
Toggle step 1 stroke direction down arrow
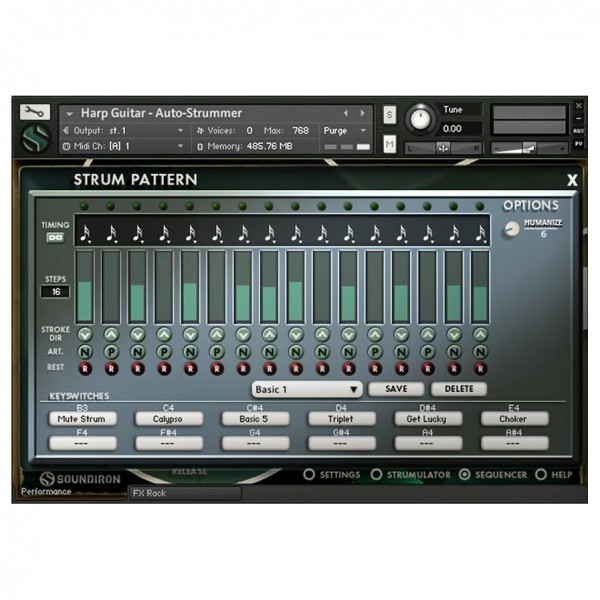coord(85,334)
